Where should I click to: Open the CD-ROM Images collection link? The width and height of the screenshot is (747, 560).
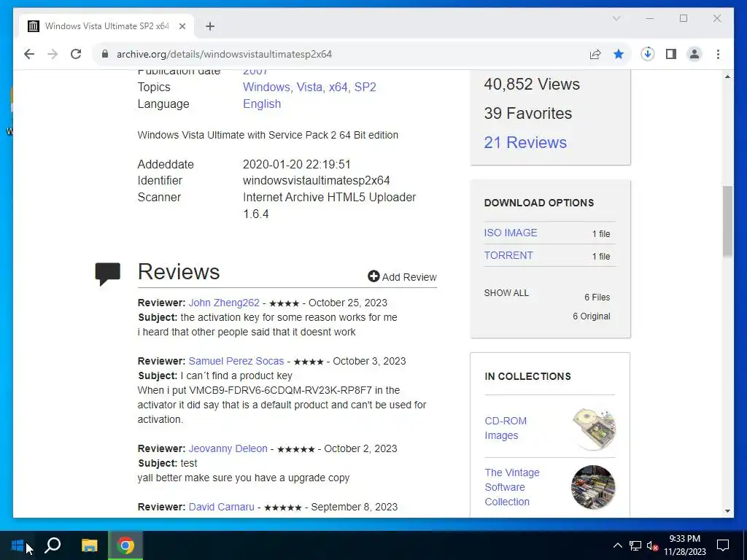coord(505,428)
